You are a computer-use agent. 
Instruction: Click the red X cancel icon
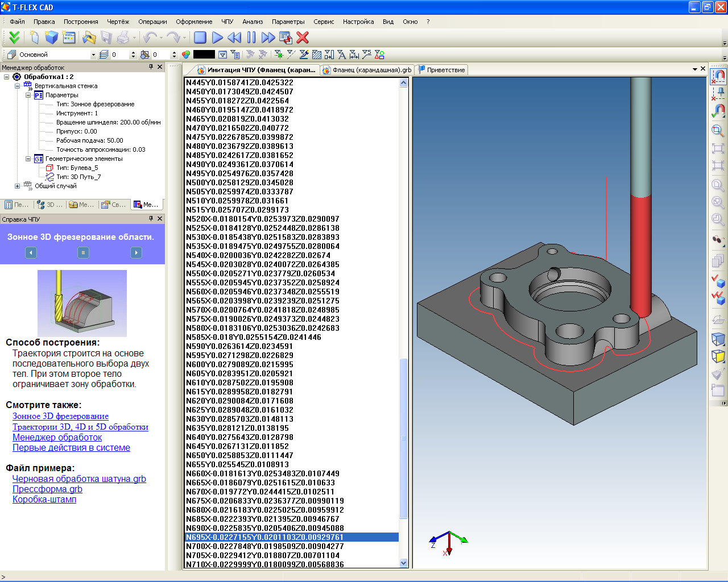(303, 38)
